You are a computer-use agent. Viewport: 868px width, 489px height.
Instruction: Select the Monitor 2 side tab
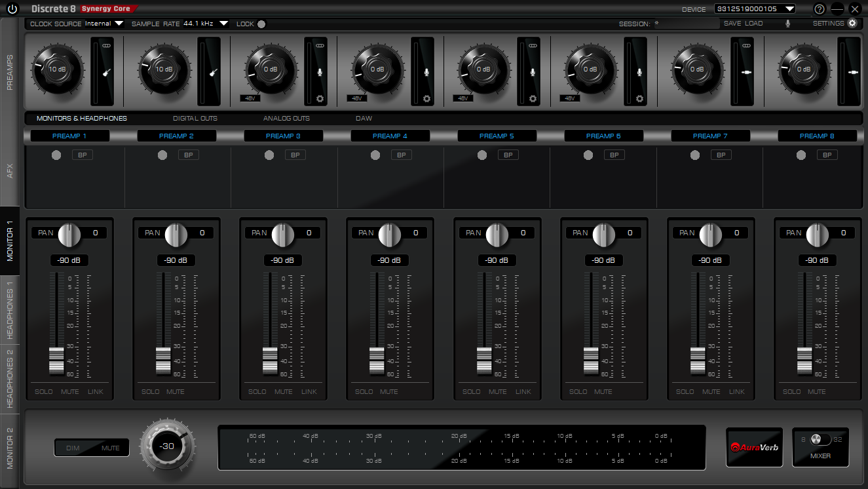[10, 448]
